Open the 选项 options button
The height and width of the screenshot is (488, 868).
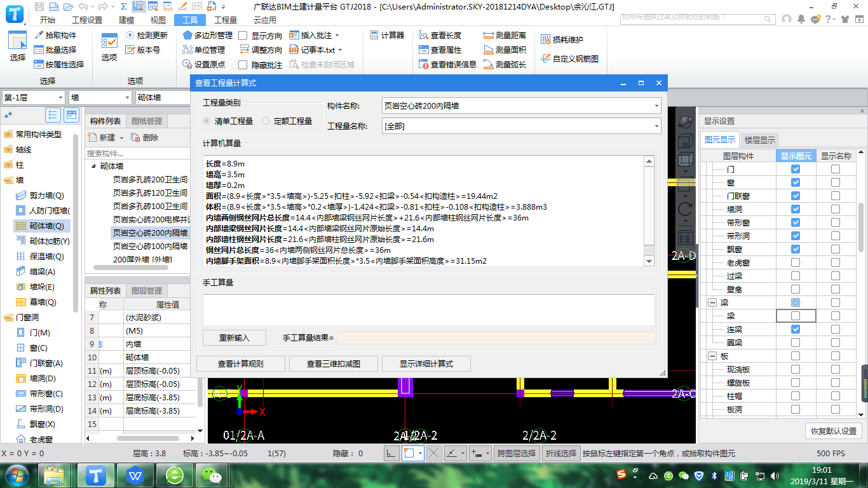click(x=109, y=47)
